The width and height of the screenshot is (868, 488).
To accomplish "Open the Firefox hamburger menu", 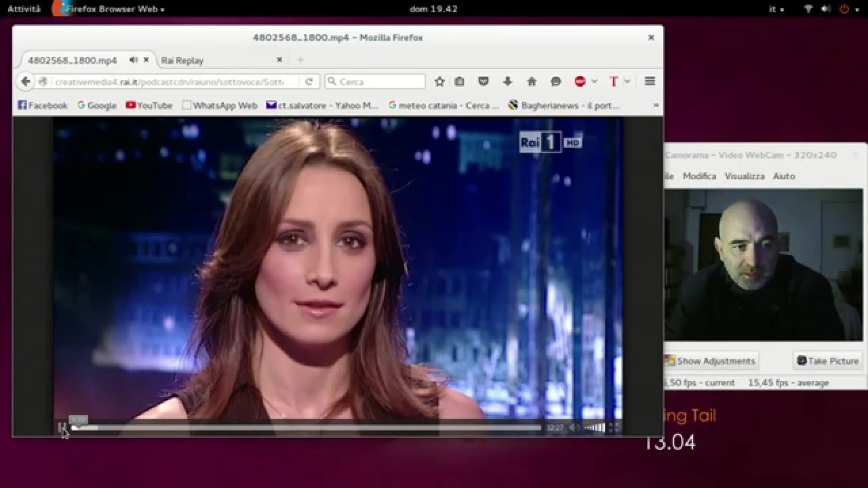I will [650, 81].
